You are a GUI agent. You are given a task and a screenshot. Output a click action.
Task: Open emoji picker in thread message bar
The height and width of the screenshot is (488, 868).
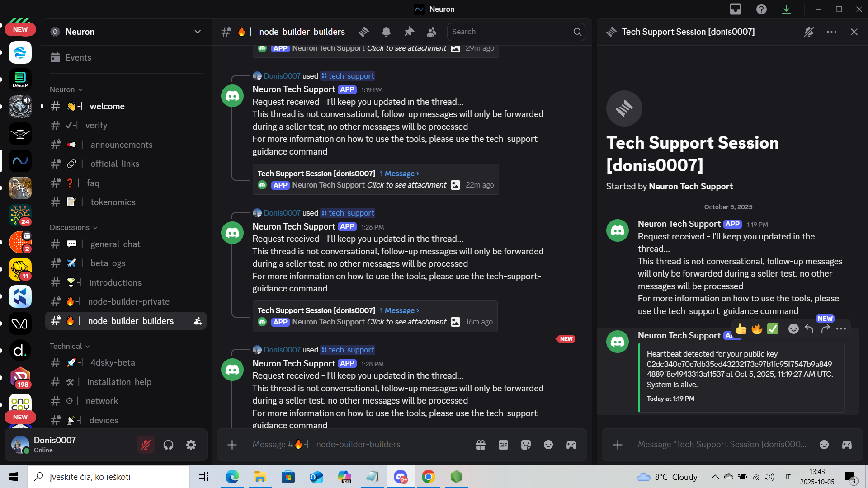824,445
